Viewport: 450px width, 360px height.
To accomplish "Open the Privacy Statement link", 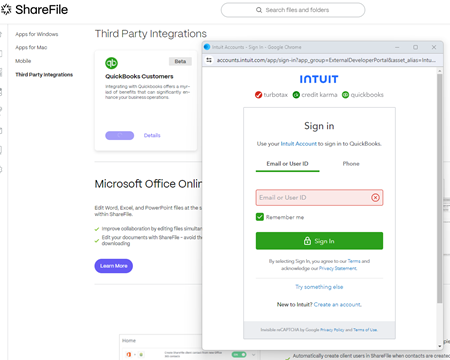I will 338,268.
